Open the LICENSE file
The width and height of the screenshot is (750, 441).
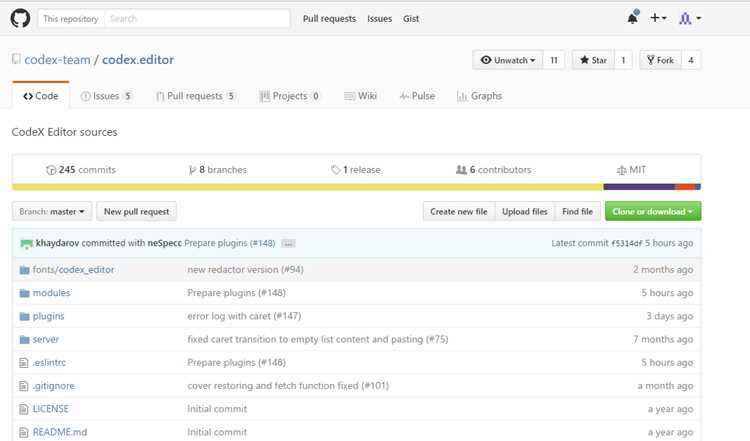tap(51, 409)
